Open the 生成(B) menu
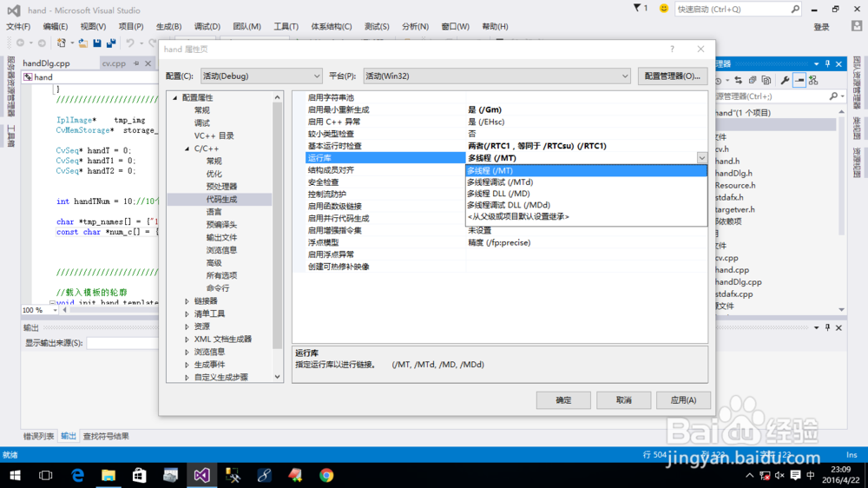This screenshot has width=868, height=488. [x=168, y=27]
